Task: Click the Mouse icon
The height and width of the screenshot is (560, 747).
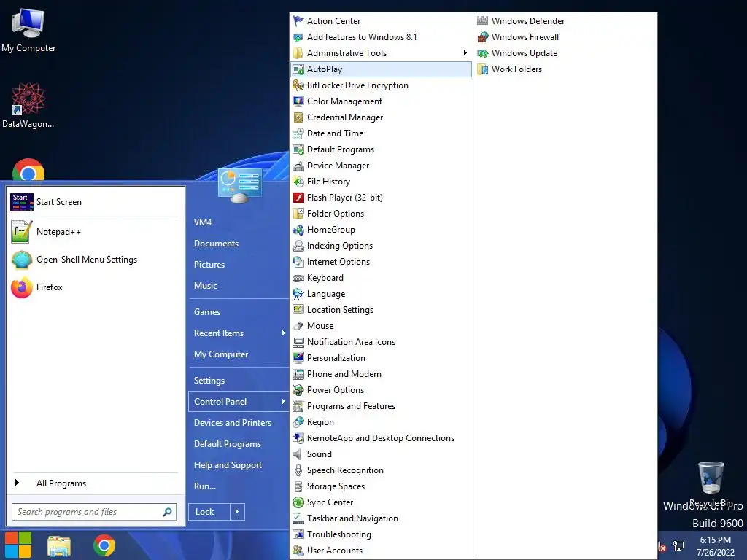Action: pyautogui.click(x=298, y=326)
